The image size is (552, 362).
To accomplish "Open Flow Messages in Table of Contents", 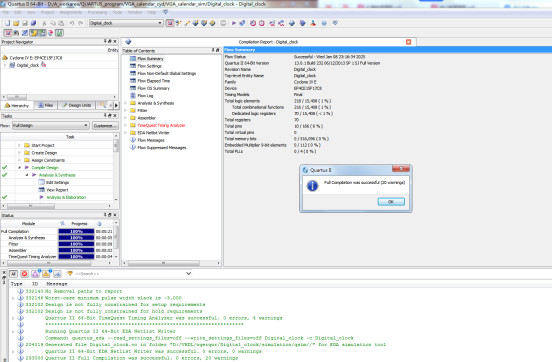I will pos(151,140).
